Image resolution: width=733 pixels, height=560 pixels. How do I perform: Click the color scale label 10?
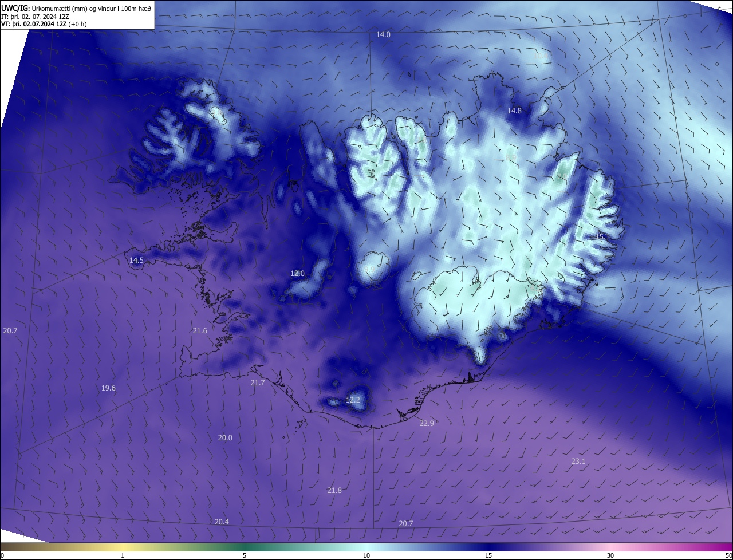366,555
